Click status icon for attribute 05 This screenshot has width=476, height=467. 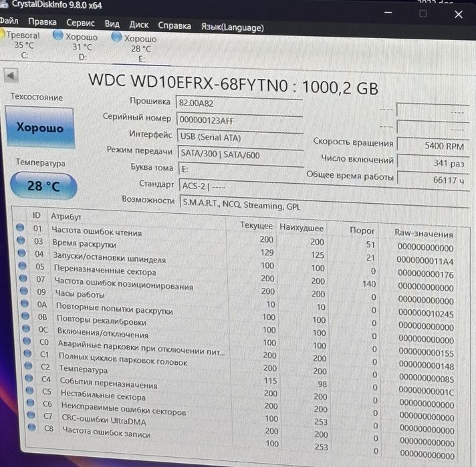23,265
